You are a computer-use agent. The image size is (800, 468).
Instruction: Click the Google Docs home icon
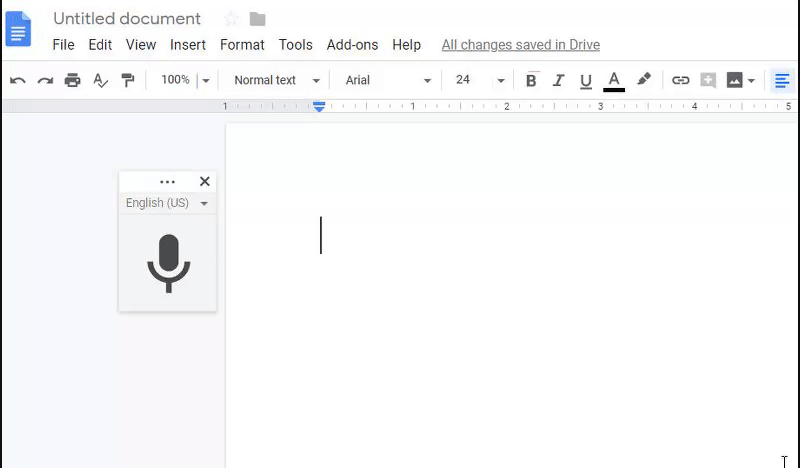18,29
